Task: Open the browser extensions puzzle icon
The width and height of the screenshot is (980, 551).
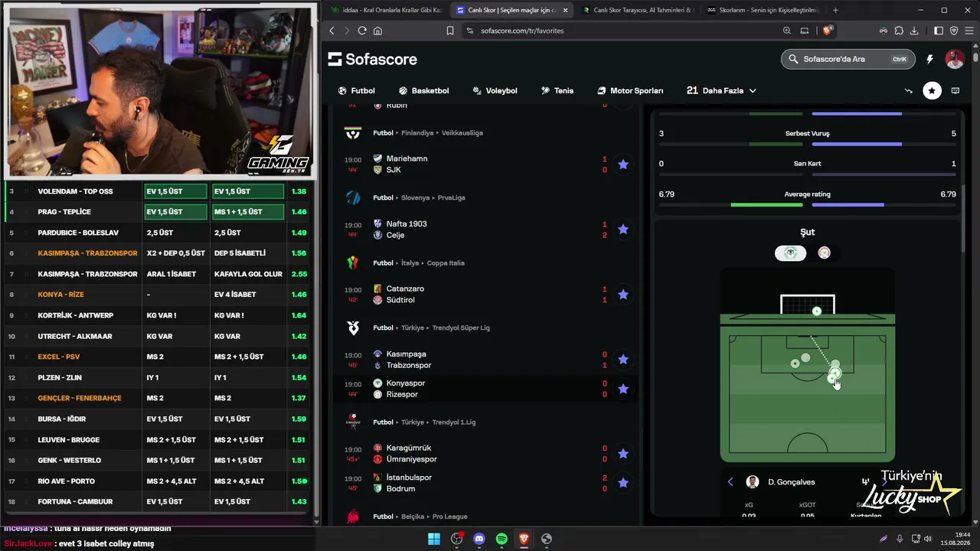Action: pyautogui.click(x=899, y=31)
